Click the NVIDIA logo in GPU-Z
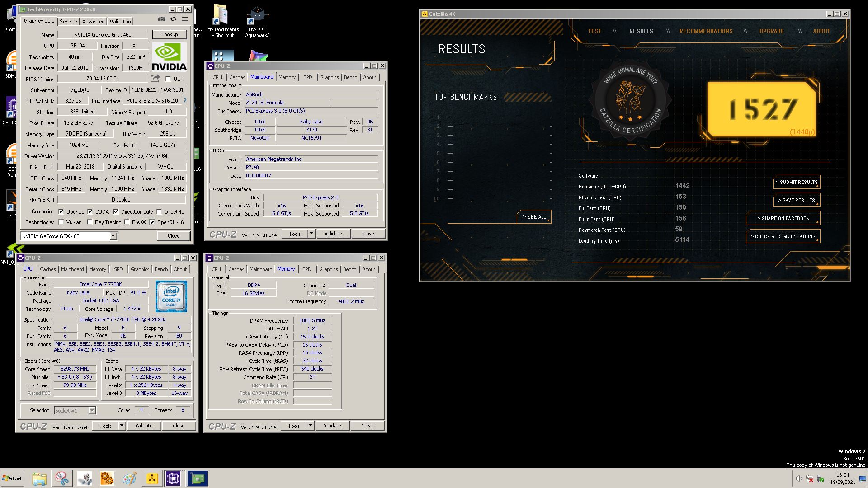 click(169, 57)
